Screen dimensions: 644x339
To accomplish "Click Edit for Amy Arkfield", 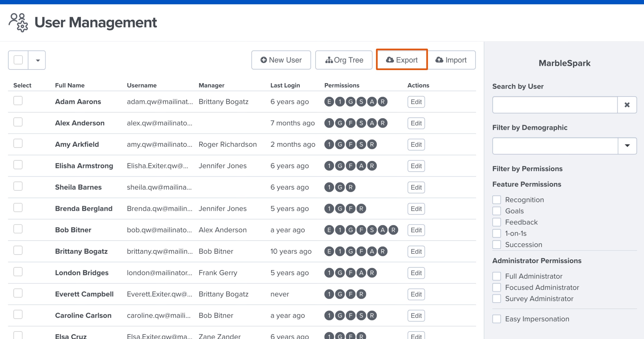I will coord(416,144).
